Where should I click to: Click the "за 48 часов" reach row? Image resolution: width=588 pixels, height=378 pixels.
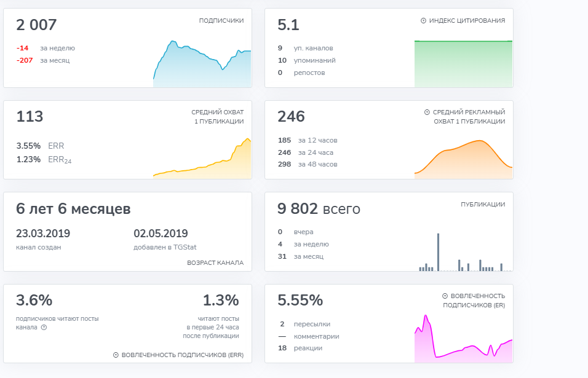click(x=317, y=164)
